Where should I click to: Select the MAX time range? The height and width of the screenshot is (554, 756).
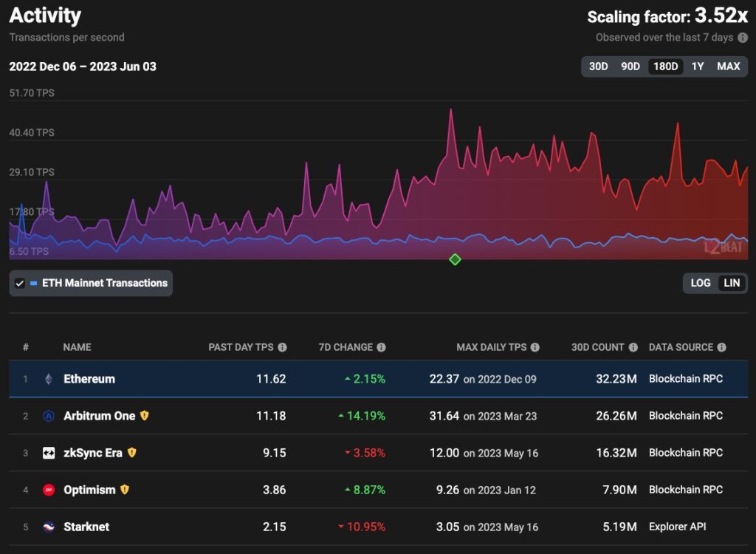(728, 66)
